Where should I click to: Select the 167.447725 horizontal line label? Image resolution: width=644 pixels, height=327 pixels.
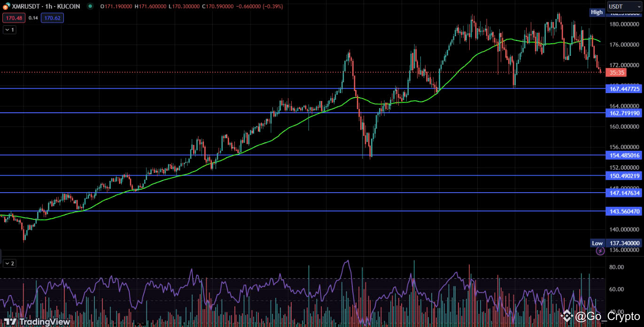[x=624, y=89]
